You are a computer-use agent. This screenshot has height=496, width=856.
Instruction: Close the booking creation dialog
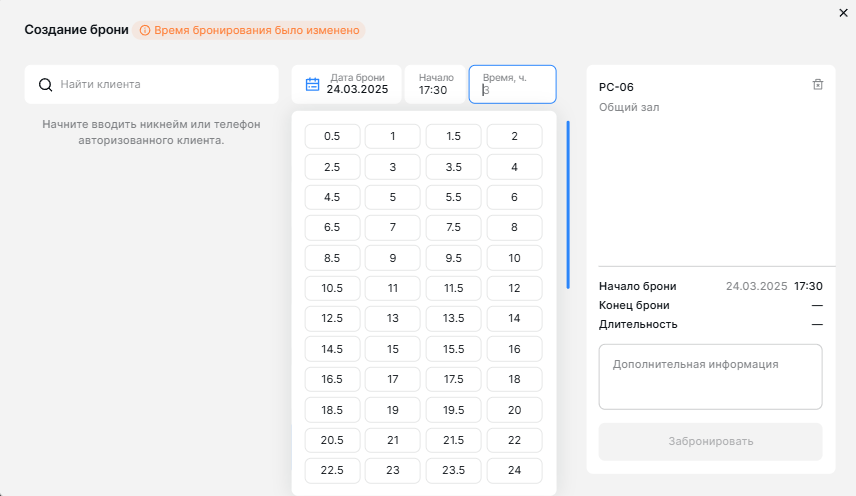(843, 13)
